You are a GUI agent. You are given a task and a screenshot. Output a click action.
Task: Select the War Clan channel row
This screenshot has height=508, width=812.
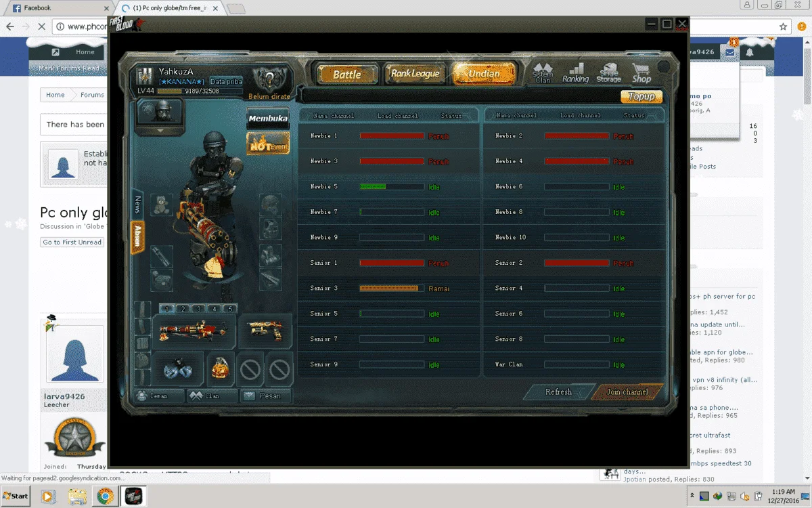click(x=574, y=364)
